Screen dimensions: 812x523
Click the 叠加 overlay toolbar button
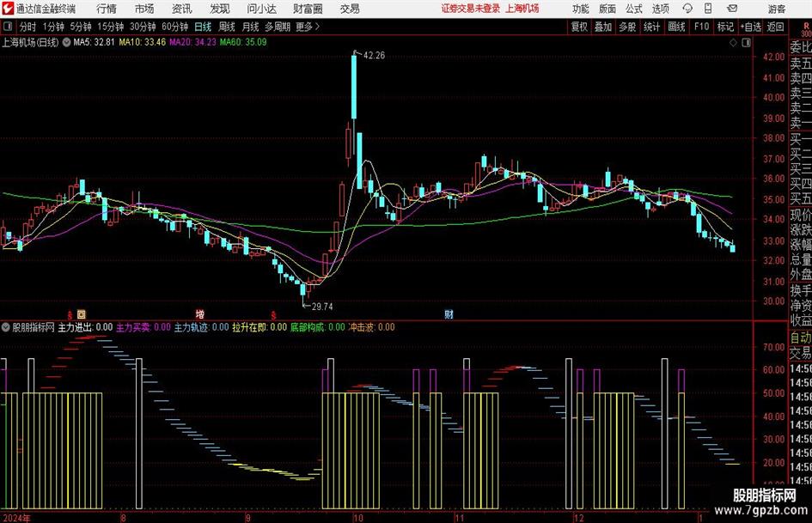(x=603, y=27)
